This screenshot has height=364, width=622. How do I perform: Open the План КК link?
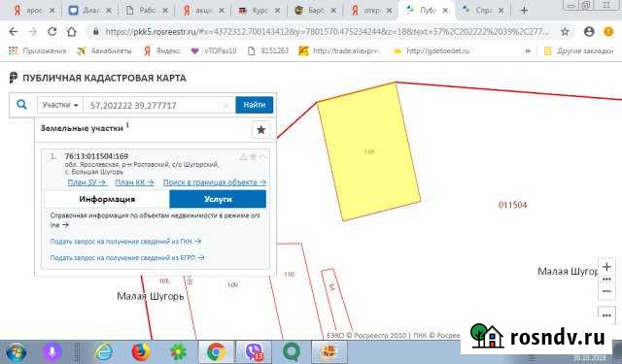click(x=134, y=182)
